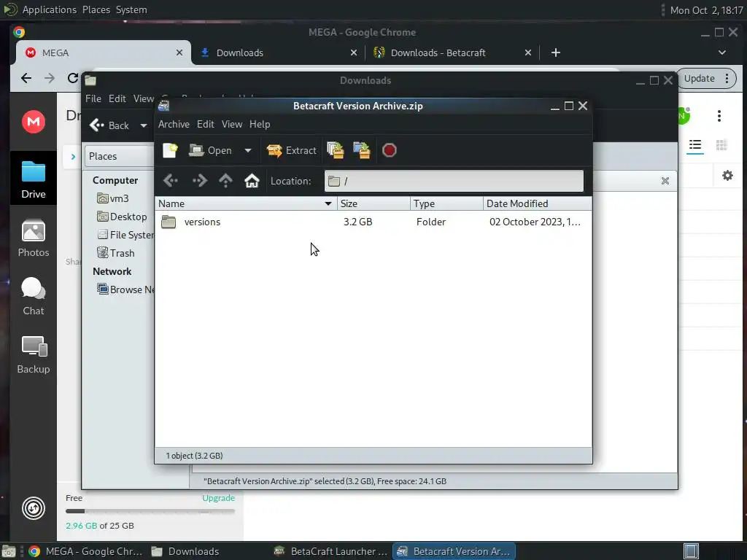The image size is (747, 560).
Task: Open MEGA three-dot more options menu
Action: [x=719, y=116]
